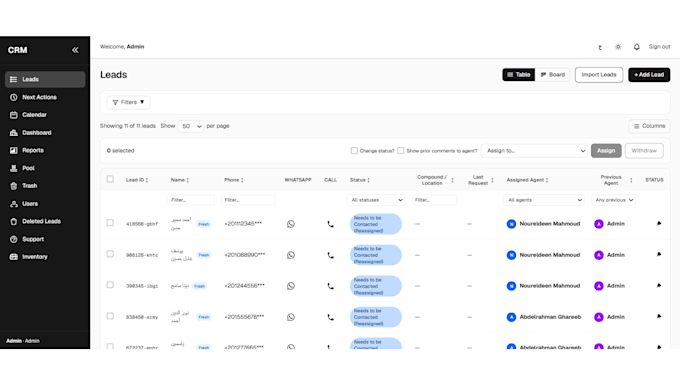The width and height of the screenshot is (680, 388).
Task: Expand the Filters dropdown
Action: point(128,102)
